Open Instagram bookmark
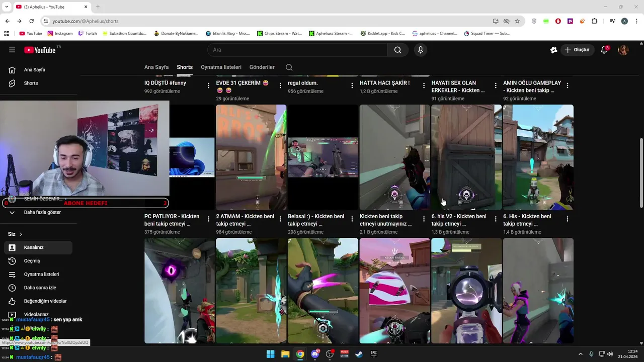The height and width of the screenshot is (362, 644). [60, 34]
